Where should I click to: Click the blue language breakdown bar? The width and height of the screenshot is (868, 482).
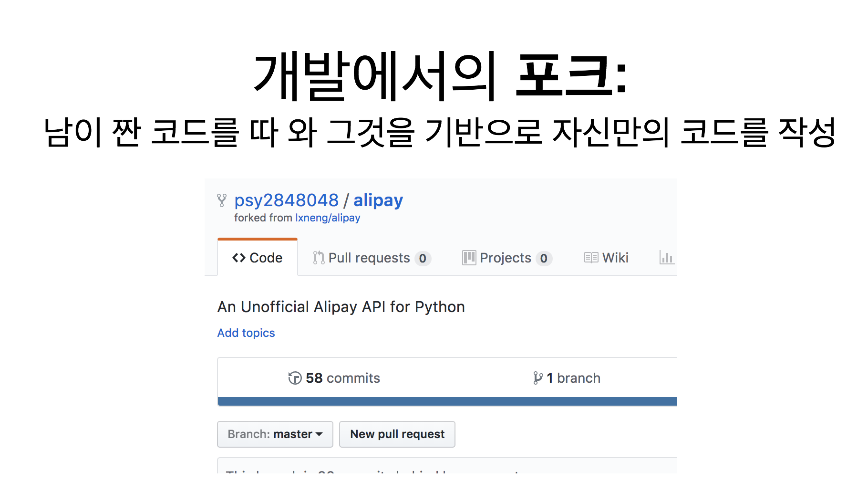[447, 401]
